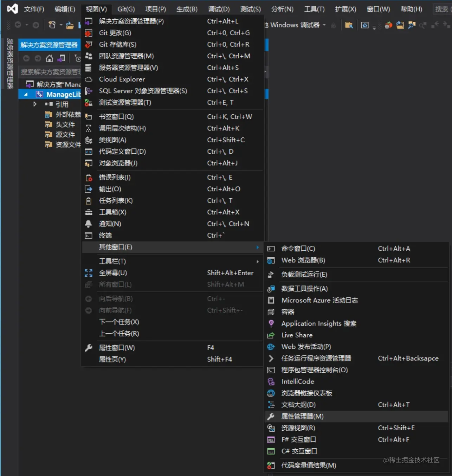Click the 通知 bell icon
The height and width of the screenshot is (476, 452).
point(89,224)
